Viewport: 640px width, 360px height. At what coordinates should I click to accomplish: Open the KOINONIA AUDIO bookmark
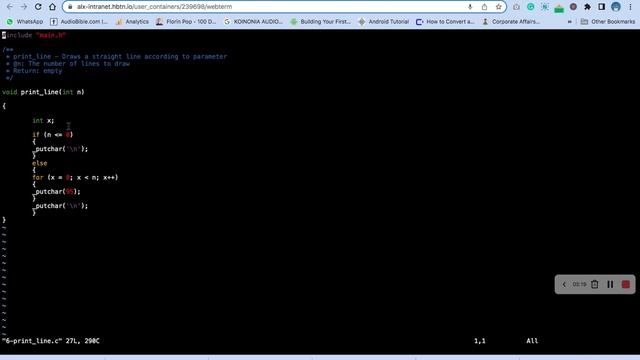click(253, 22)
